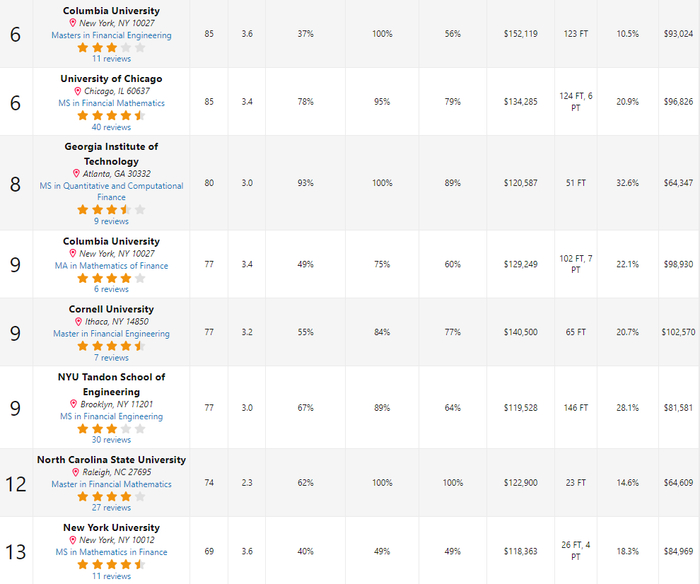
Task: Click the star rating for Georgia Institute of Technology
Action: click(x=111, y=210)
